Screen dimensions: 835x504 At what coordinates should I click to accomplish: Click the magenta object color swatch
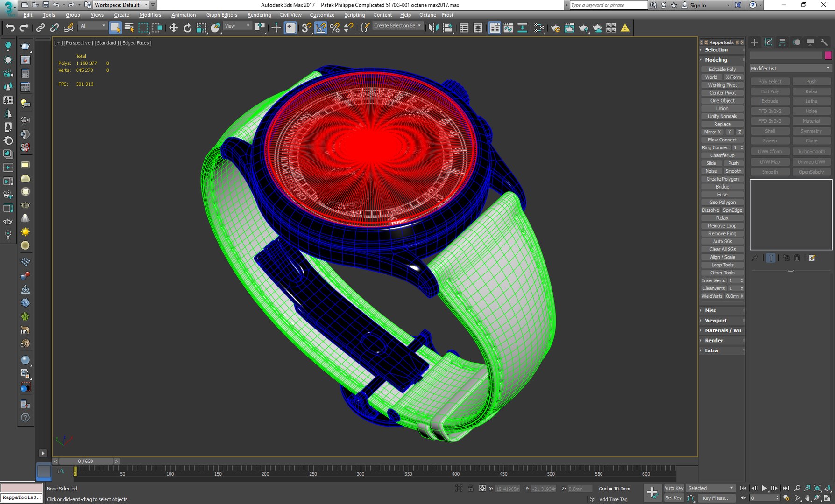pos(828,56)
